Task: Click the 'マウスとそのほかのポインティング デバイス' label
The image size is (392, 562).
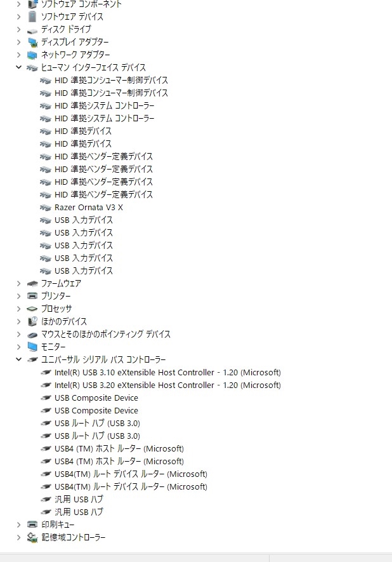Action: 105,334
